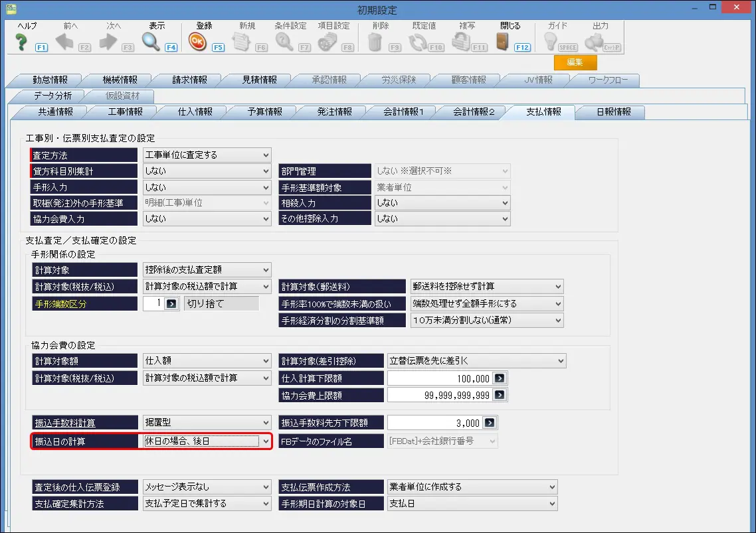Open calculator arrow for 仕入計算下限額

pyautogui.click(x=500, y=378)
